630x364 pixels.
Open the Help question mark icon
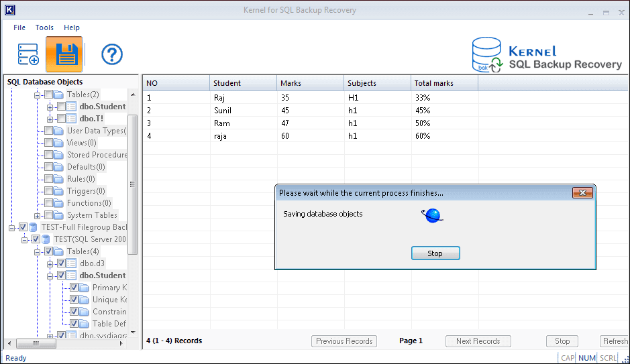(x=111, y=54)
